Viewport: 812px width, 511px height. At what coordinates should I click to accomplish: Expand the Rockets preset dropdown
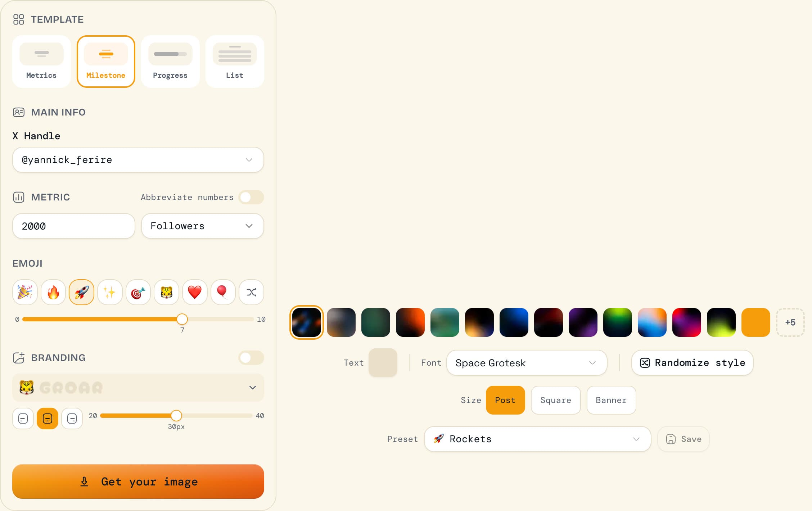click(537, 439)
